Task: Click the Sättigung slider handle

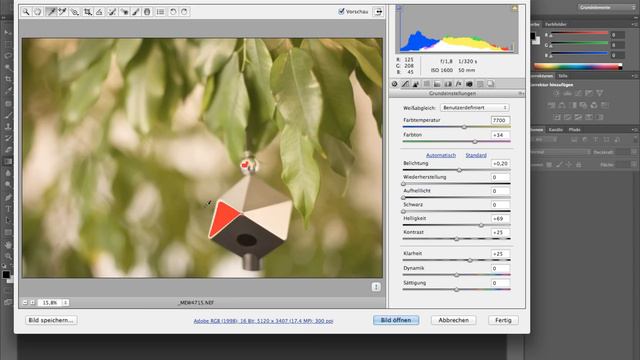Action: 456,289
